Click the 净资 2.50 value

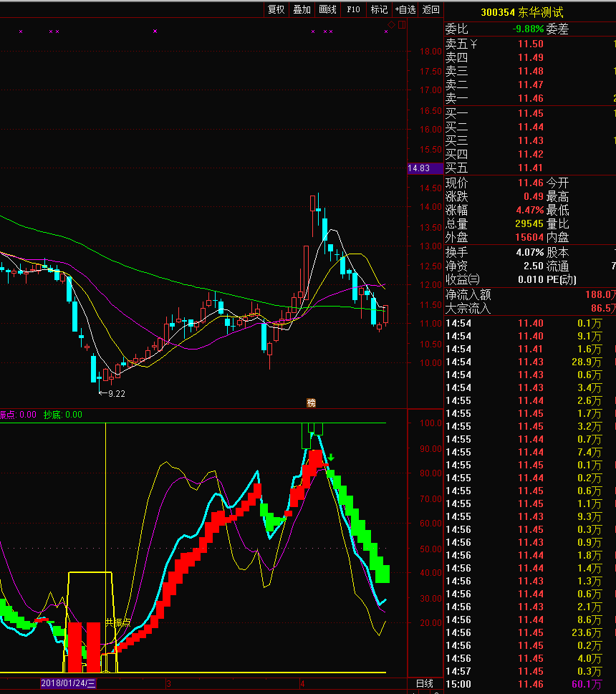tap(533, 266)
